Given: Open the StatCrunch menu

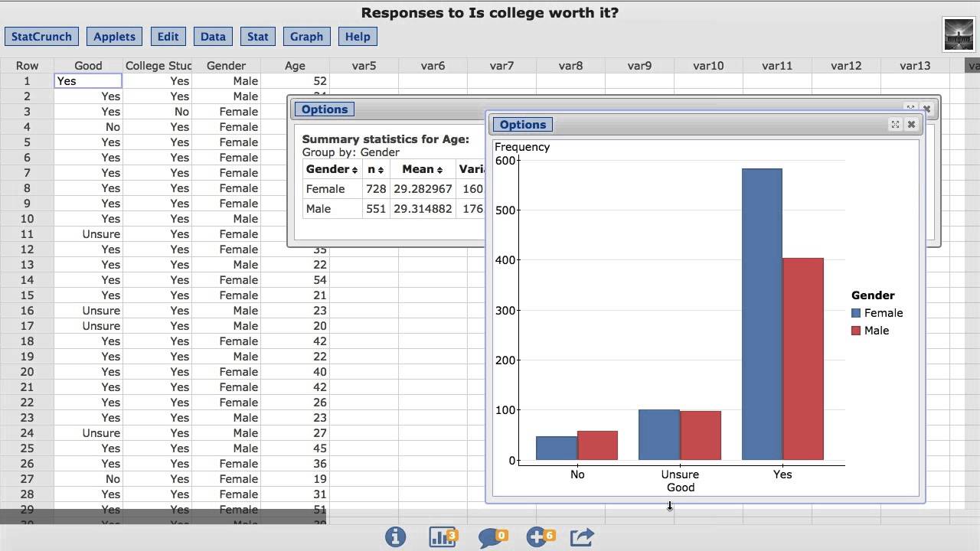Looking at the screenshot, I should point(41,37).
